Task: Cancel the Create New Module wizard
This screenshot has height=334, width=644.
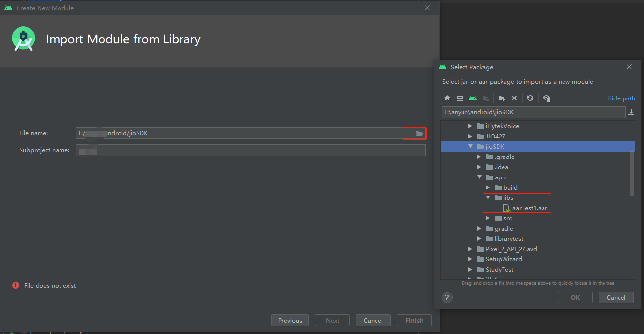Action: 373,320
